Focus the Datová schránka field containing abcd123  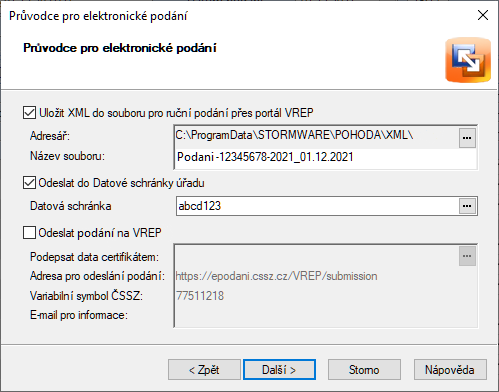[x=318, y=206]
